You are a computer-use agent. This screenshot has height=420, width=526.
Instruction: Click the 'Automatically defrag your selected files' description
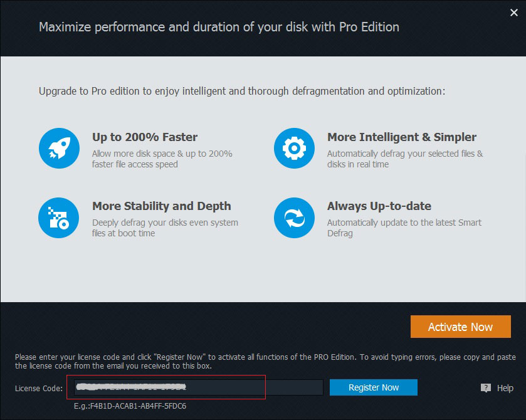click(405, 159)
